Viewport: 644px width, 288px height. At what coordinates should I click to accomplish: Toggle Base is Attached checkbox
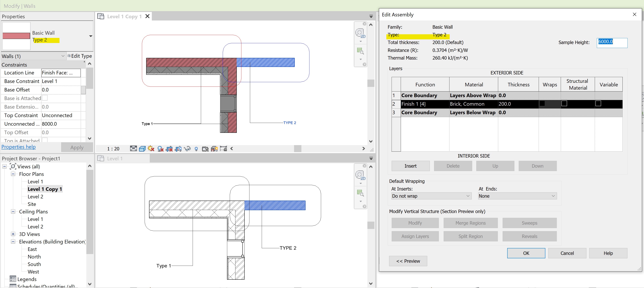[x=45, y=98]
